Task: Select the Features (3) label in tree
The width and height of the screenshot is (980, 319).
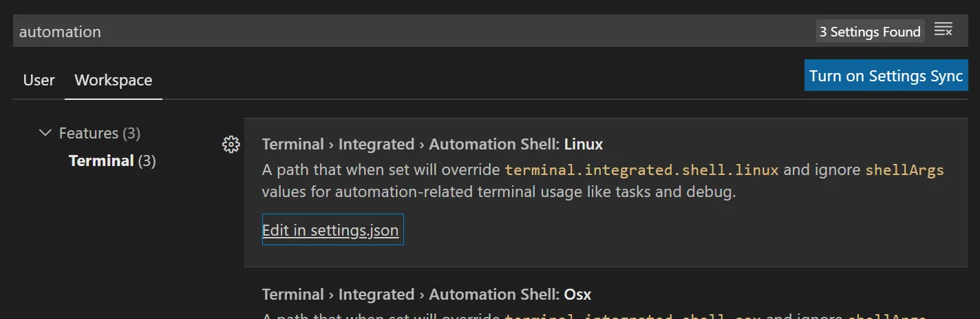Action: [x=99, y=133]
